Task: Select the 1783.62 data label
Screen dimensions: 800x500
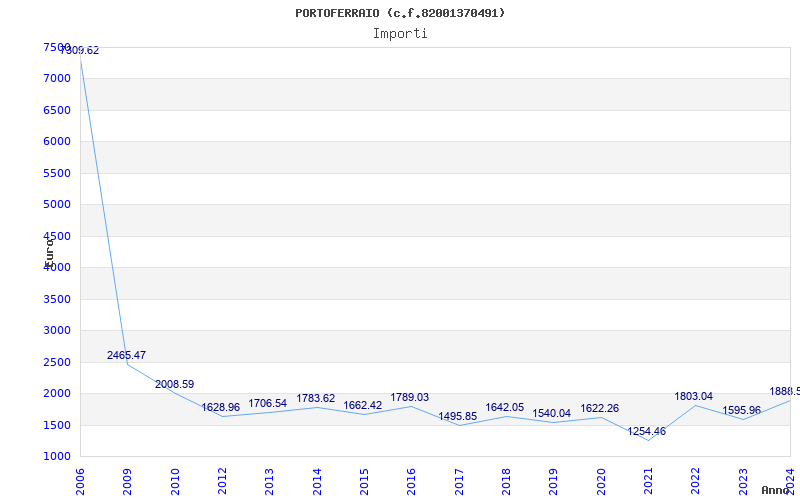Action: click(316, 398)
